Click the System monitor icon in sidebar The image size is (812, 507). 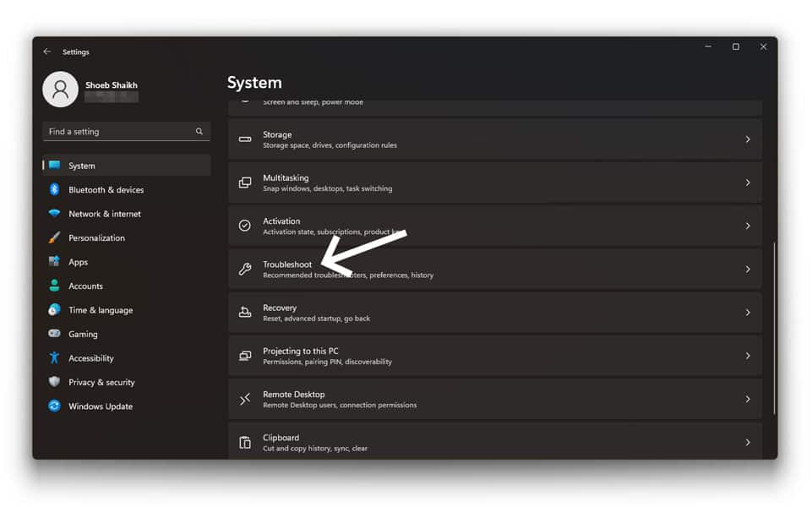54,166
